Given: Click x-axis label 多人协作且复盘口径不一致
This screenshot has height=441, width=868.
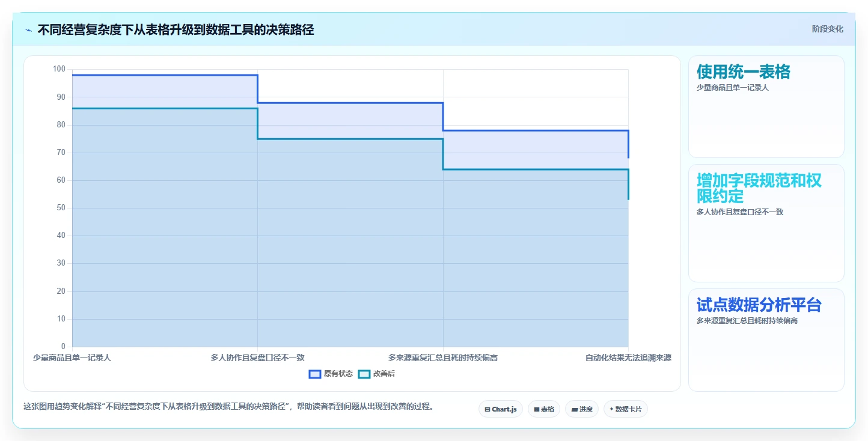Looking at the screenshot, I should (x=257, y=357).
